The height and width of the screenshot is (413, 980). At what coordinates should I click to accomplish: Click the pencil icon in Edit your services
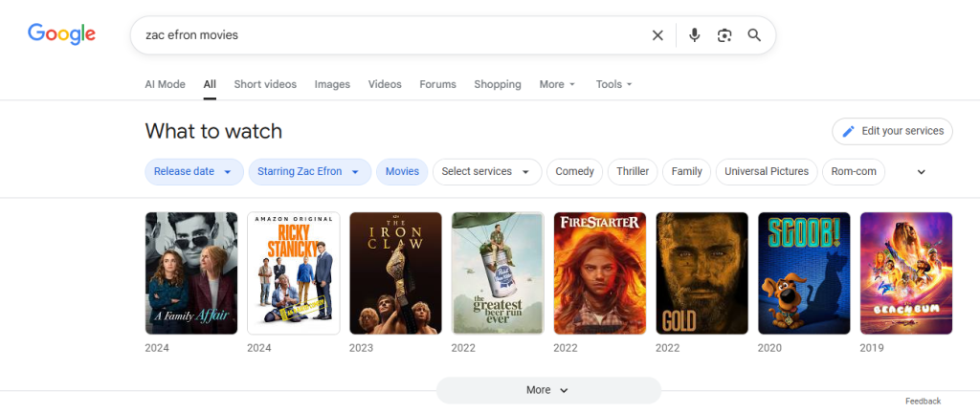[x=848, y=131]
